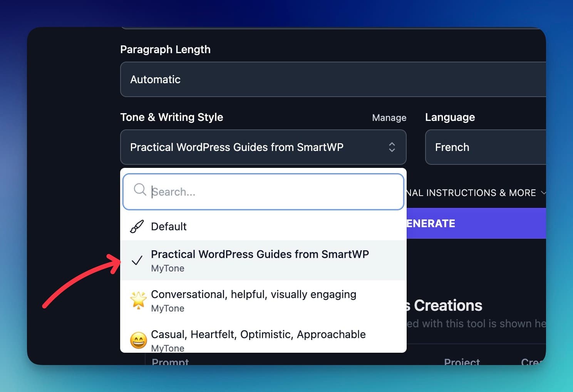Click the smiley emoji for the Casual tone
Screen dimensions: 573x392
pyautogui.click(x=139, y=340)
